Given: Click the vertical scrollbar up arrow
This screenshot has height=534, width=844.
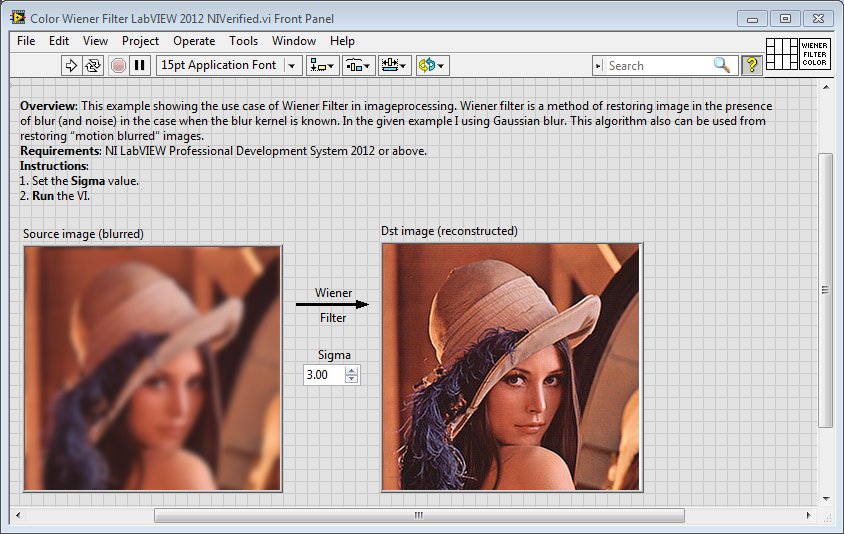Looking at the screenshot, I should [826, 87].
